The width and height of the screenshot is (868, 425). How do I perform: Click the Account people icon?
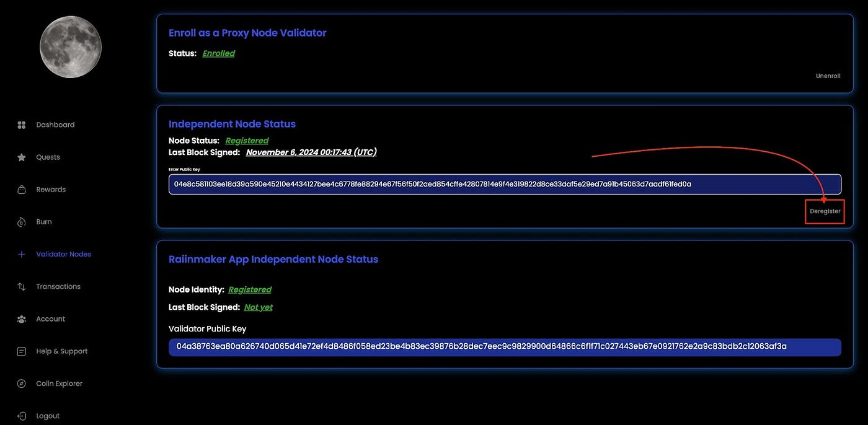22,319
